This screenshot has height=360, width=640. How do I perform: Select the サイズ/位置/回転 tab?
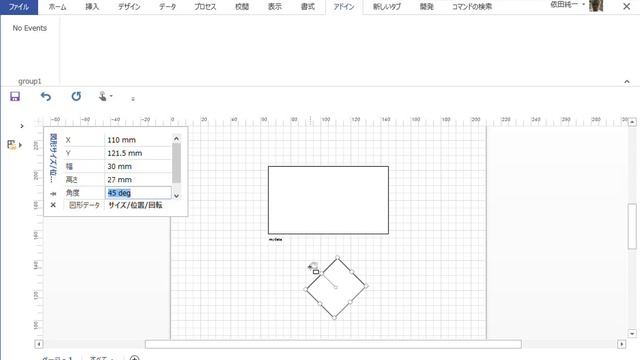tap(135, 205)
